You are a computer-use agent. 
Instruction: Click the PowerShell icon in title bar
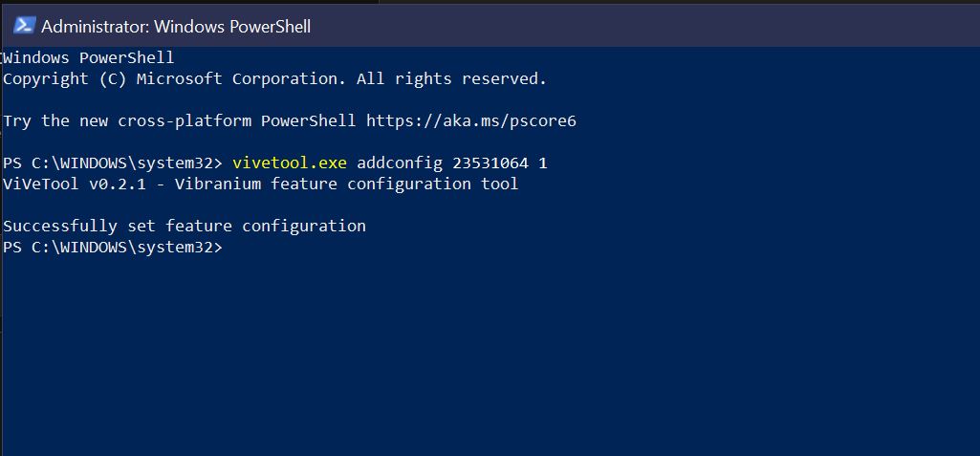point(26,25)
